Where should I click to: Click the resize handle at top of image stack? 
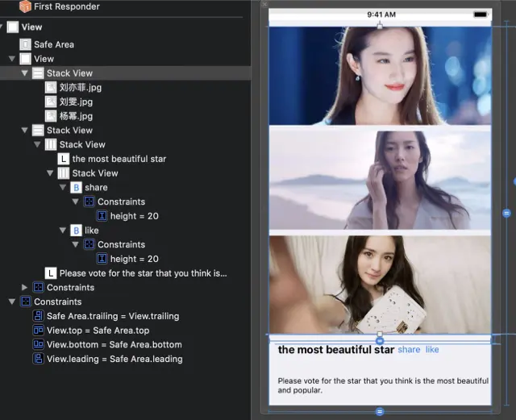[x=380, y=25]
